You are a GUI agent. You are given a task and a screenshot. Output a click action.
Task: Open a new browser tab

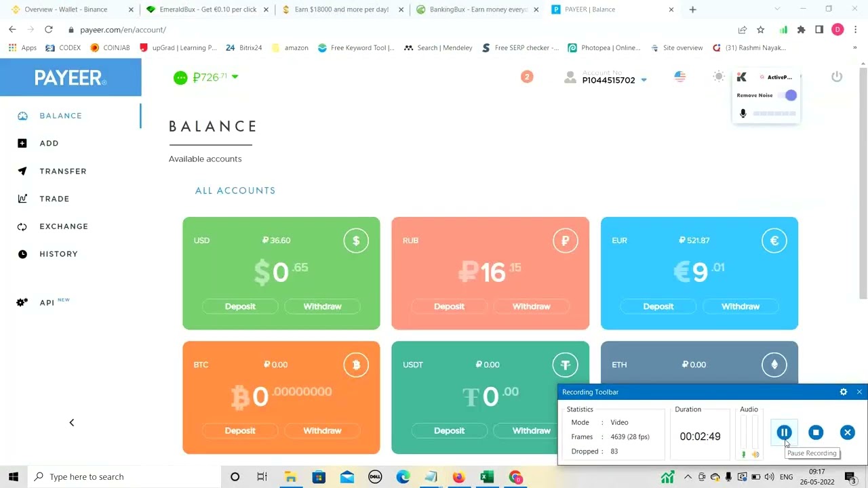(692, 9)
